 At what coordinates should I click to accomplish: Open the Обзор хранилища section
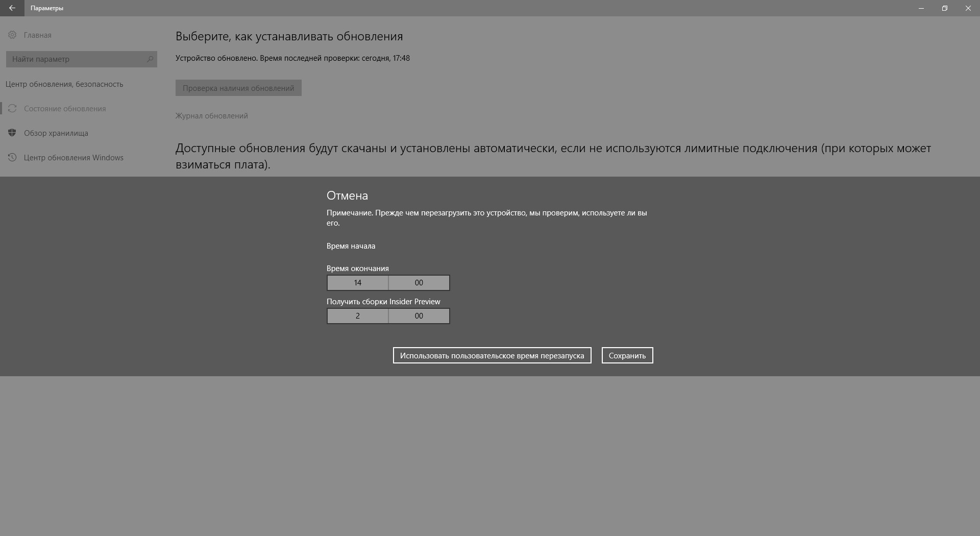[x=56, y=133]
